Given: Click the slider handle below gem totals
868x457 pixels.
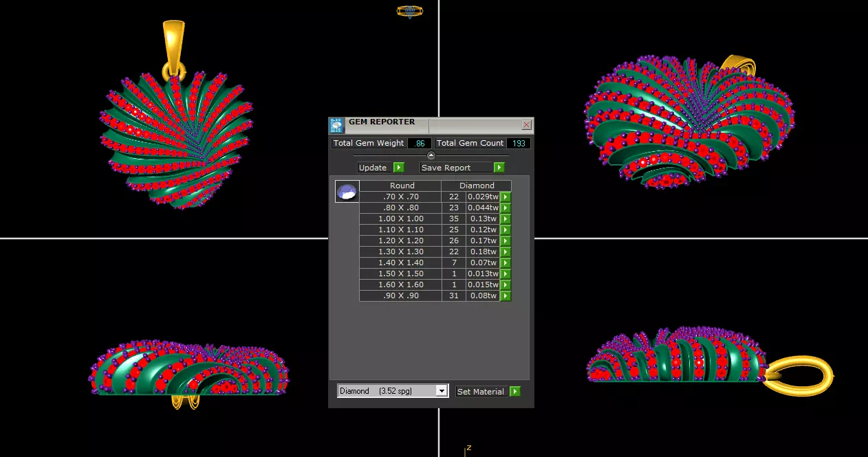Looking at the screenshot, I should click(x=431, y=155).
